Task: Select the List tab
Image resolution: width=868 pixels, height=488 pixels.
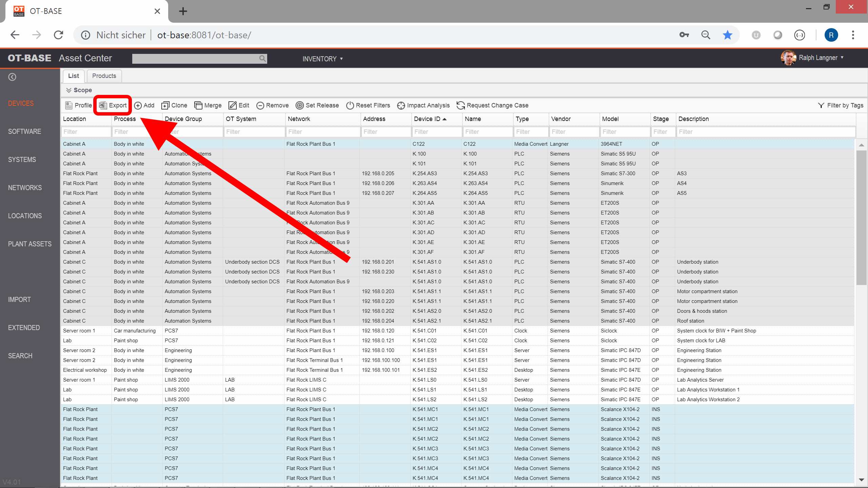Action: click(73, 76)
